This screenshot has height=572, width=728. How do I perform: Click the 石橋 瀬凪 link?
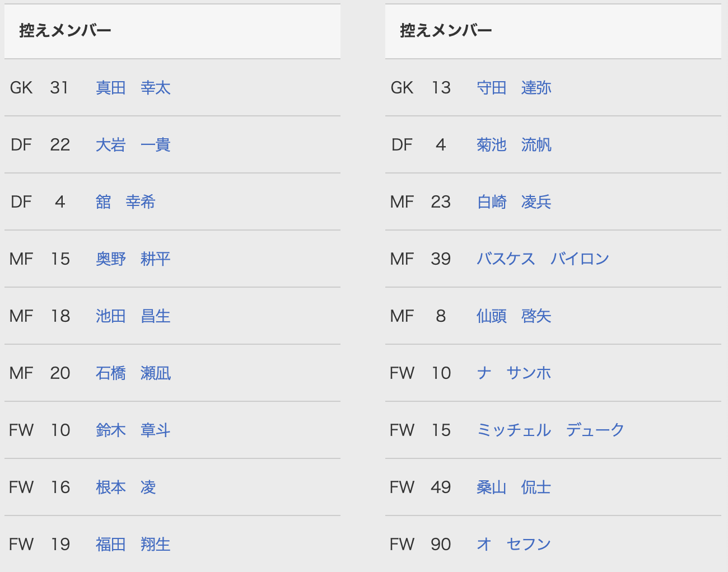[133, 373]
